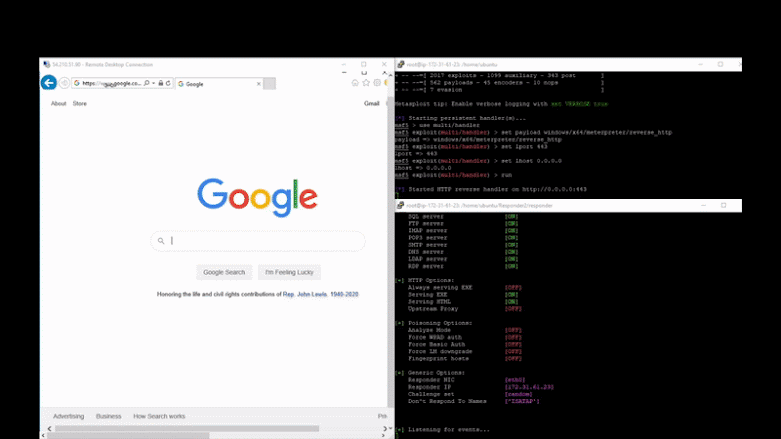781x439 pixels.
Task: Refresh the page with the reload icon
Action: 168,83
